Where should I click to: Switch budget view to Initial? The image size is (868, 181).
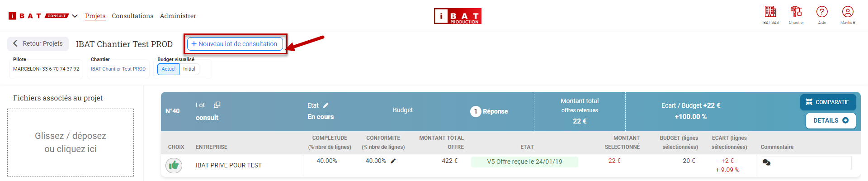click(189, 69)
